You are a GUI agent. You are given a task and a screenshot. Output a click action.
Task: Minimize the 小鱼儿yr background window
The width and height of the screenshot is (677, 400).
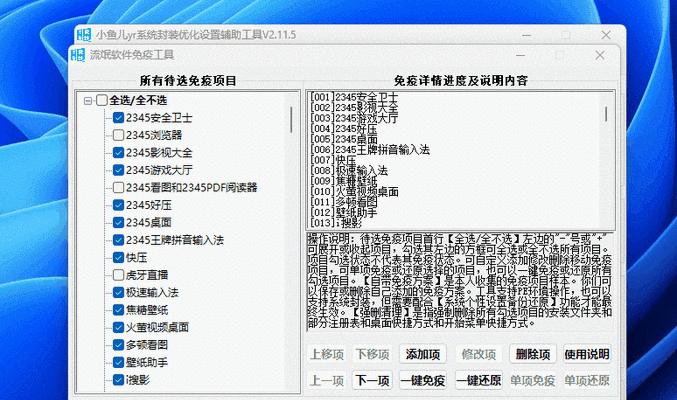tap(526, 35)
